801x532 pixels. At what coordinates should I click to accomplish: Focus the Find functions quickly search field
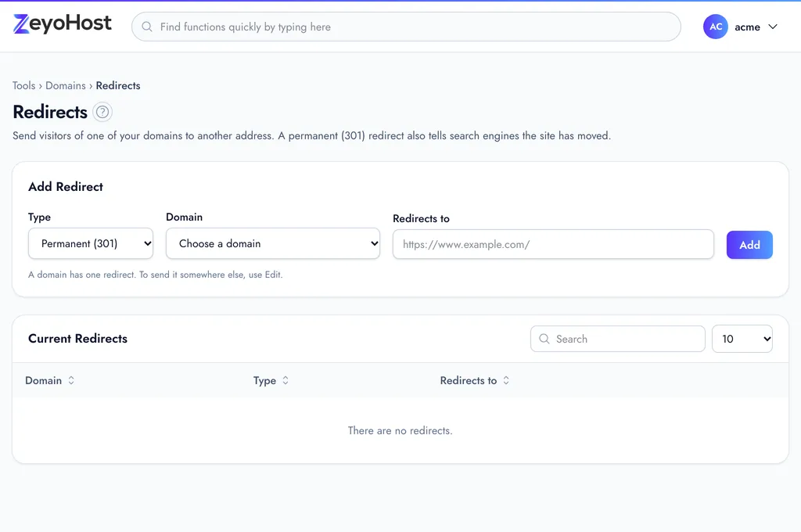tap(406, 27)
